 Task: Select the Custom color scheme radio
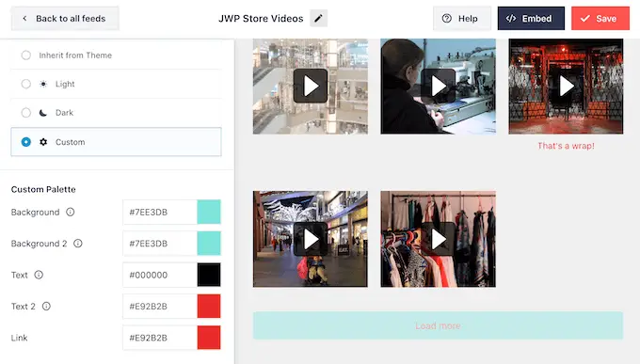point(25,142)
